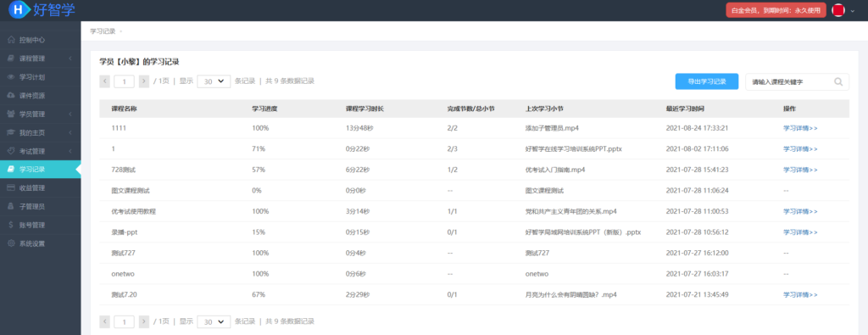
Task: Click the dollar icon beside 账号管理
Action: pos(11,225)
